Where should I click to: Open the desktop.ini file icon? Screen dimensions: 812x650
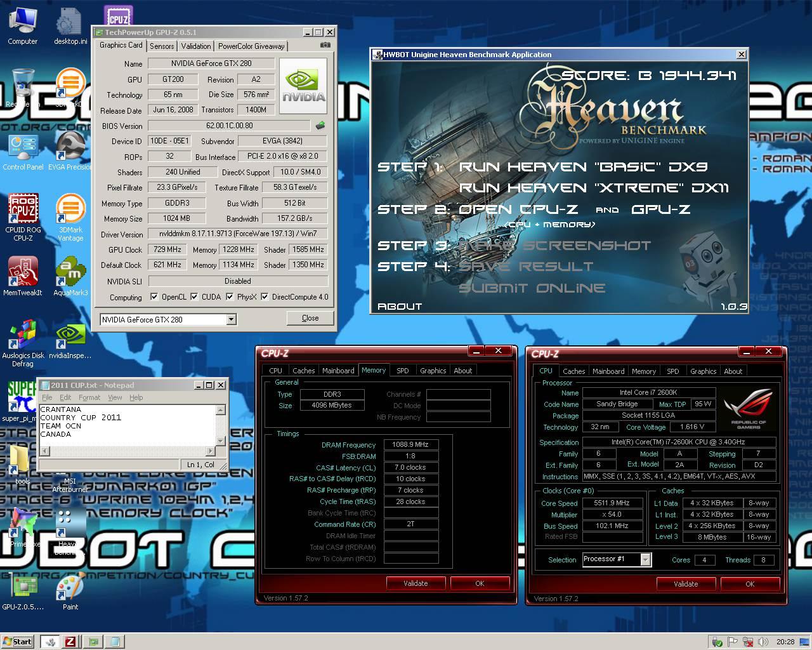[x=70, y=25]
